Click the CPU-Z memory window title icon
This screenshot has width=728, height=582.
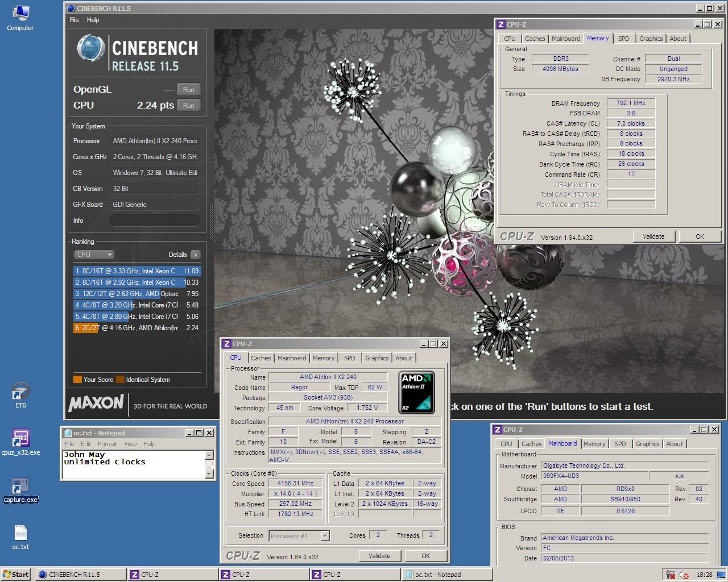(x=500, y=24)
